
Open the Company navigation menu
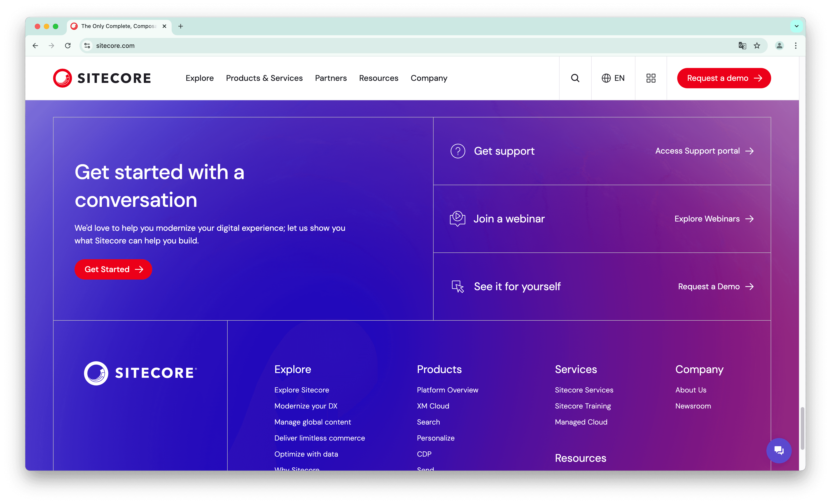(429, 78)
